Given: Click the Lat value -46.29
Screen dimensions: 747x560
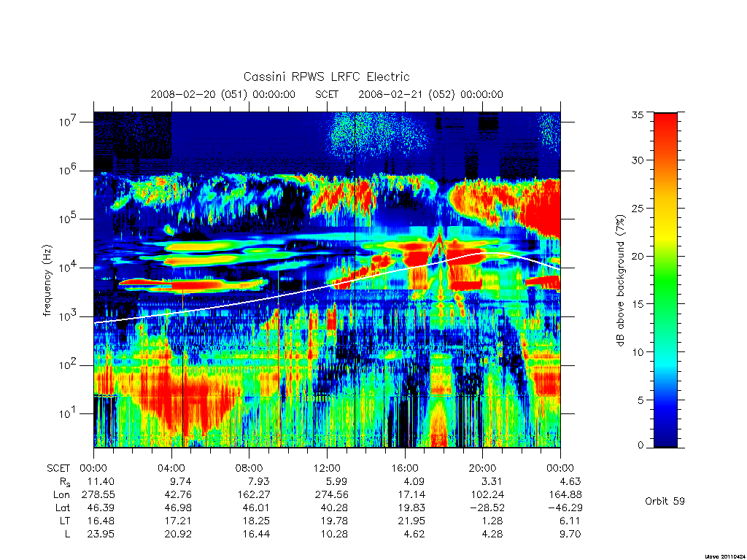Looking at the screenshot, I should (x=565, y=507).
